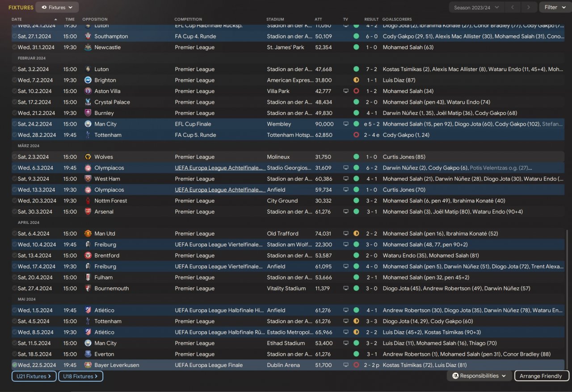This screenshot has height=392, width=572.
Task: Sort by the Att column header
Action: pyautogui.click(x=318, y=20)
